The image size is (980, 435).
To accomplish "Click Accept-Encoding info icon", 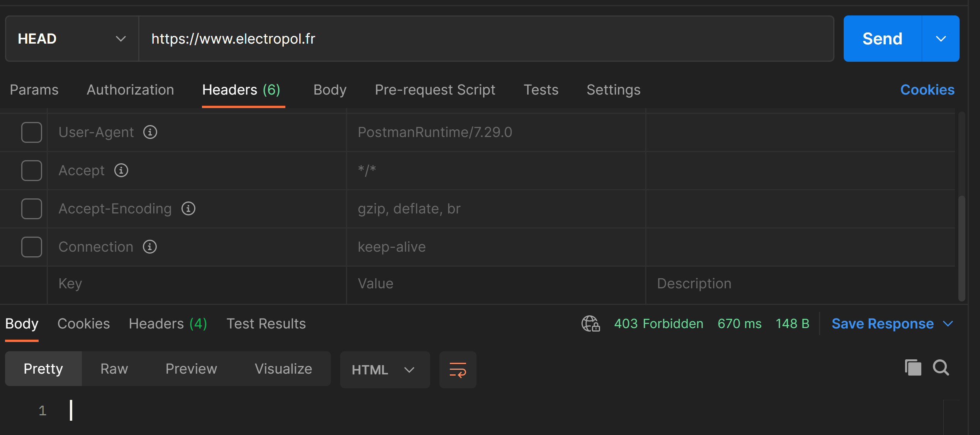I will pos(189,208).
